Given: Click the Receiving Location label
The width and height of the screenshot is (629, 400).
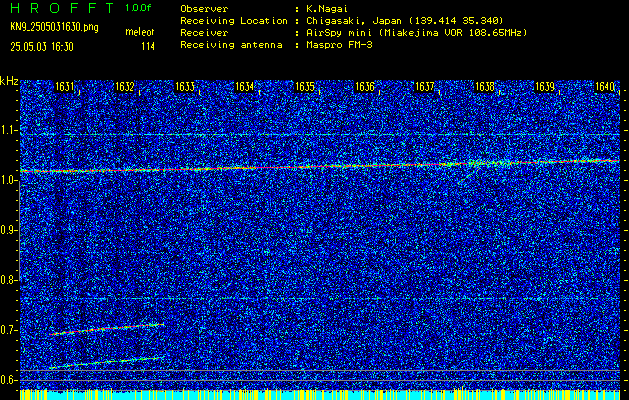Looking at the screenshot, I should click(234, 20).
